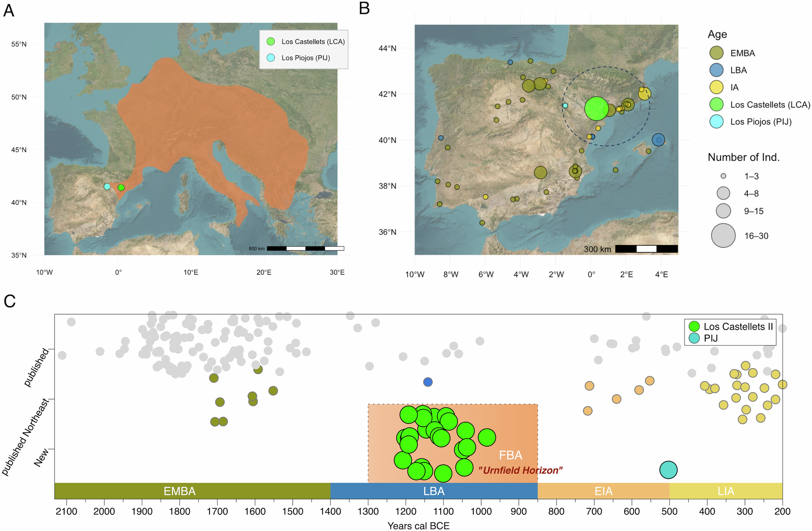Image resolution: width=812 pixels, height=531 pixels.
Task: Click the 800 km scale bar on map A
Action: point(305,248)
